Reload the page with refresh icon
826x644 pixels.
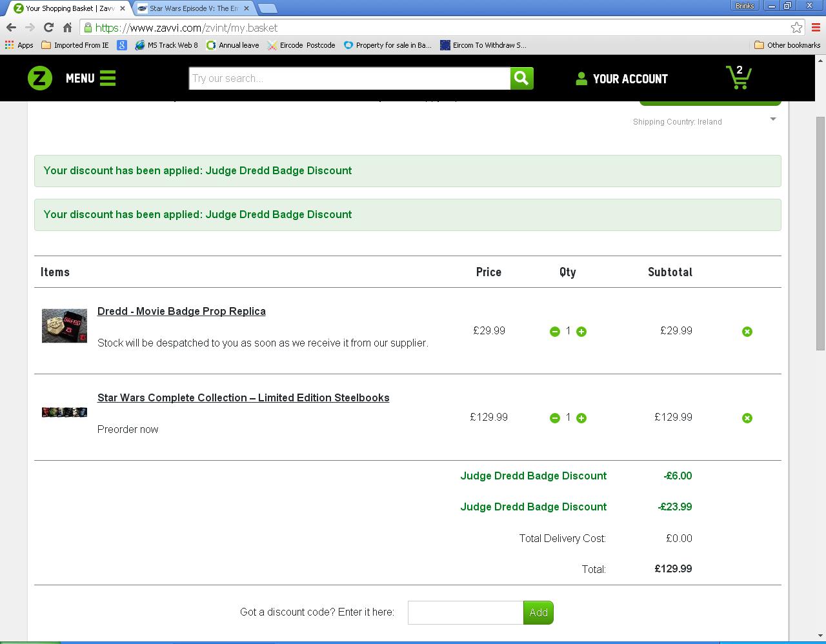click(x=48, y=28)
